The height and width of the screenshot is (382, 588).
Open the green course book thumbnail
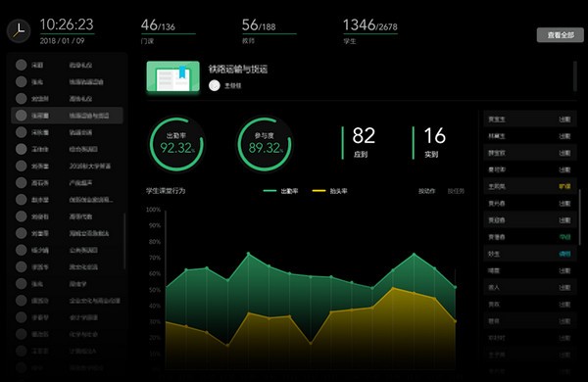[x=172, y=76]
